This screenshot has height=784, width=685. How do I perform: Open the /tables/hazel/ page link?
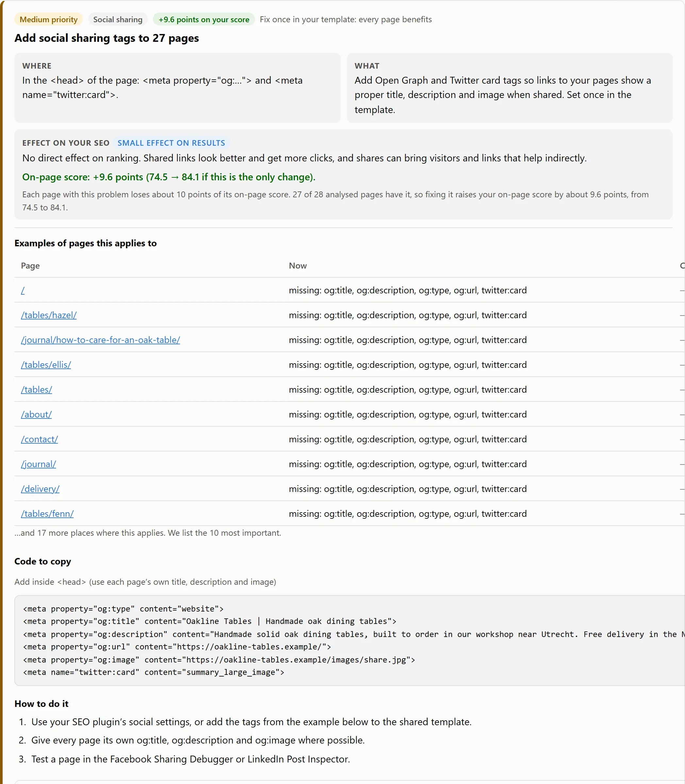click(x=49, y=315)
